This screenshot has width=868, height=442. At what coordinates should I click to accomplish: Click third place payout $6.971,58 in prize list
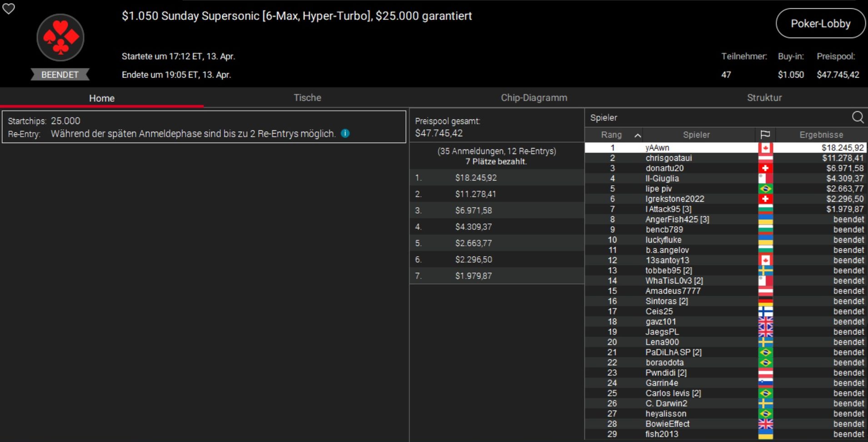click(x=474, y=210)
